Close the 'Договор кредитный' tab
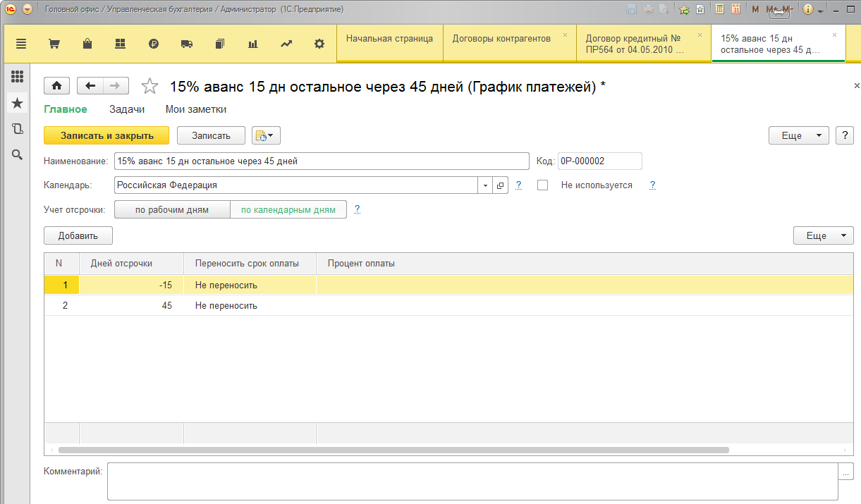Screen dimensions: 861x504 click(x=700, y=35)
